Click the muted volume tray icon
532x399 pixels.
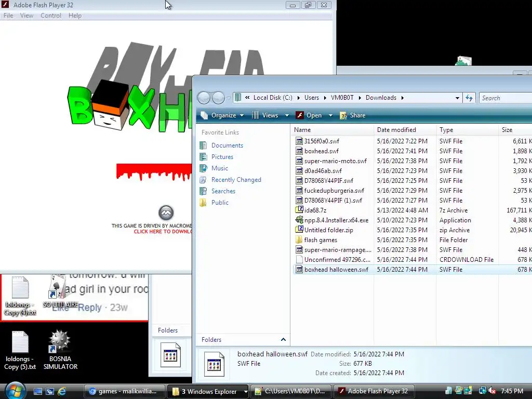coord(491,391)
